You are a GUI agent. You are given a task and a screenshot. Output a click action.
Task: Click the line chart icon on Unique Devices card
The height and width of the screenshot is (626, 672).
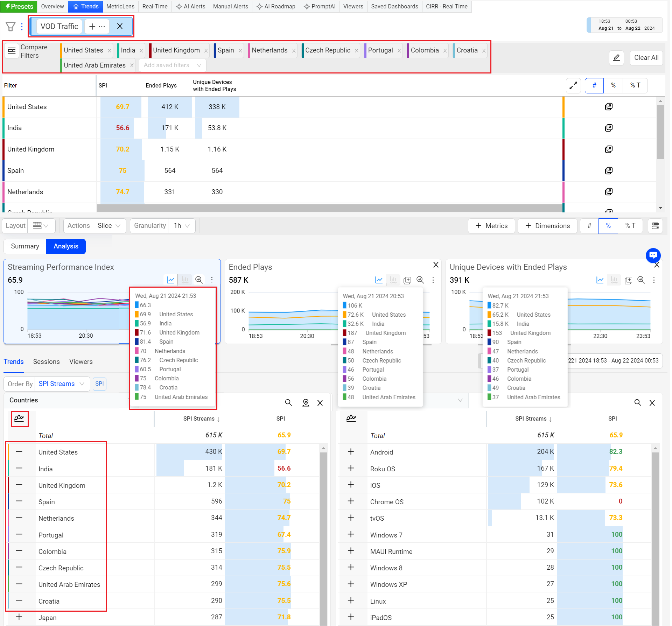coord(600,280)
